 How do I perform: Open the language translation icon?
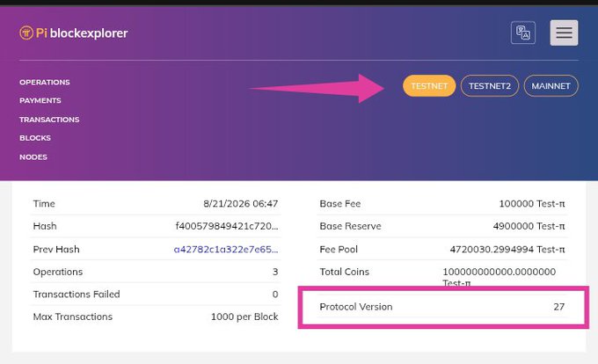[523, 33]
